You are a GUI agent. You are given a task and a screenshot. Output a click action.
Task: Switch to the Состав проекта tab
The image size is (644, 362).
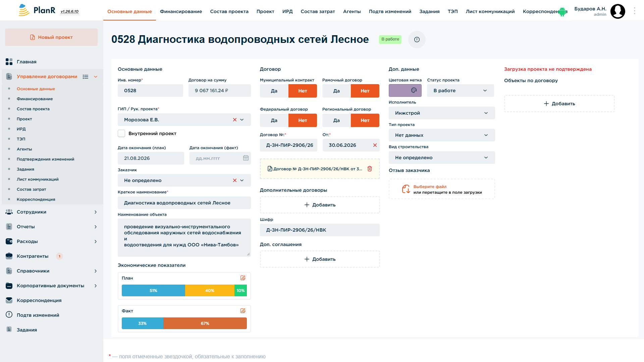point(229,11)
